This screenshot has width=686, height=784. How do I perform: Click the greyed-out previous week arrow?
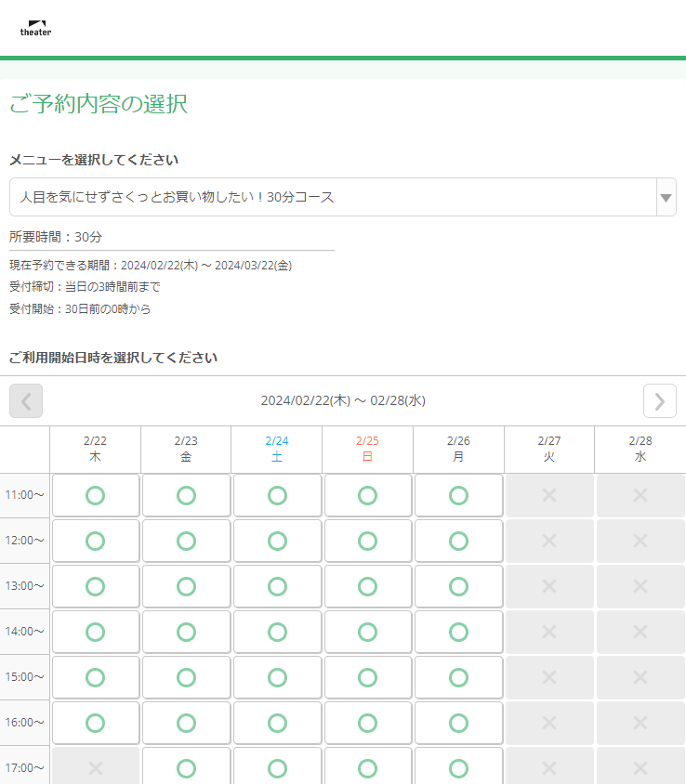25,400
